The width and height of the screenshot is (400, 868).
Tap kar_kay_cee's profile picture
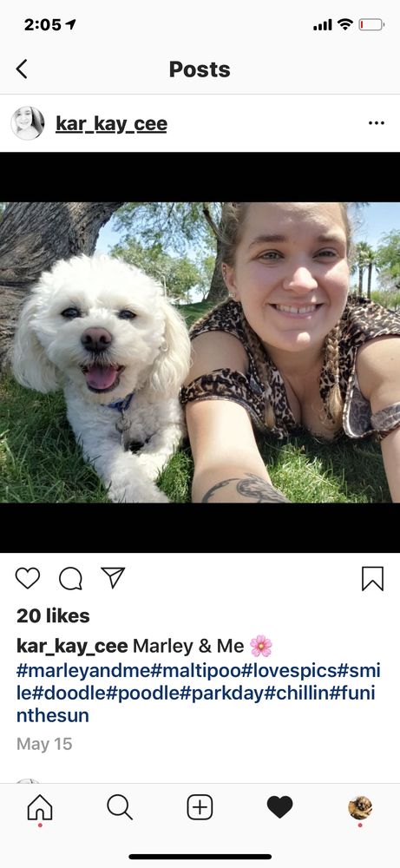28,123
